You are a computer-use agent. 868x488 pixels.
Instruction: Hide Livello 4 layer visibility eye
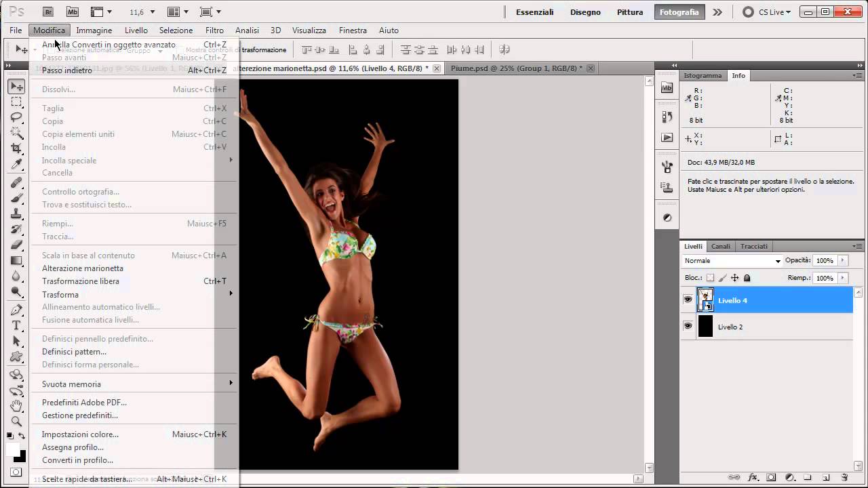coord(688,300)
